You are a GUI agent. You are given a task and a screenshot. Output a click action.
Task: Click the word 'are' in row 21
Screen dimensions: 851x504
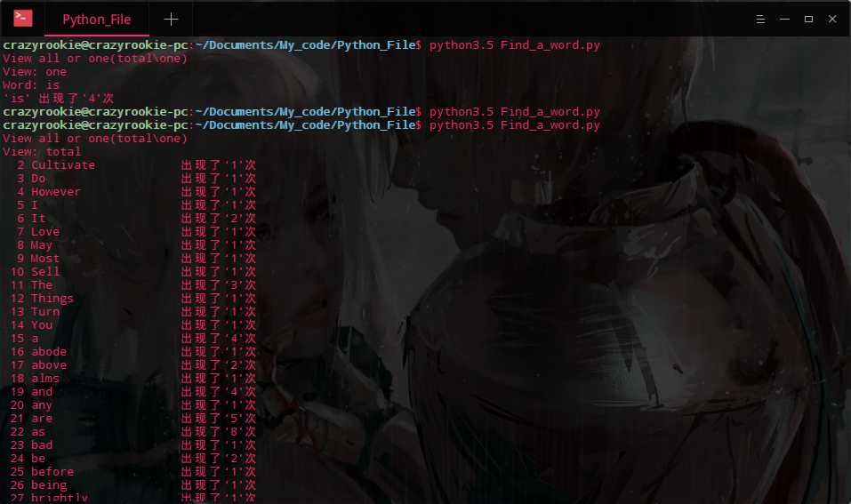click(42, 419)
